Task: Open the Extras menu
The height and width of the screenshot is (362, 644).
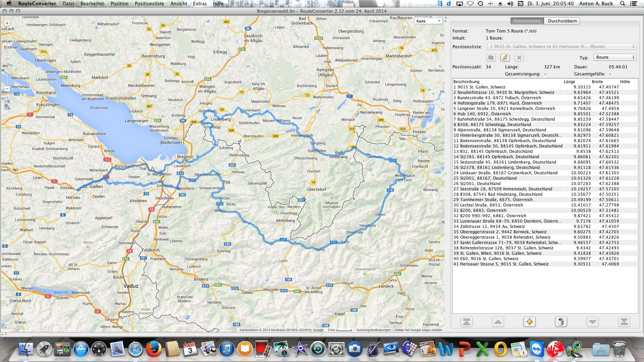Action: coord(200,4)
